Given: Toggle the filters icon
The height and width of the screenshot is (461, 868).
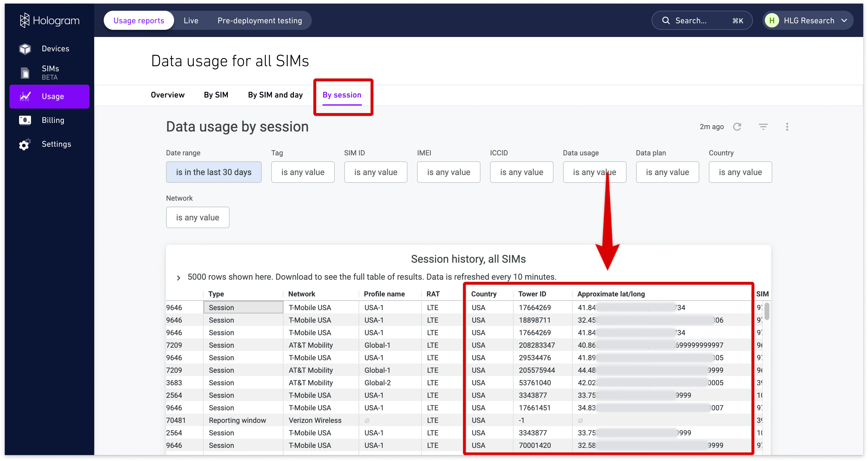Looking at the screenshot, I should [x=763, y=127].
